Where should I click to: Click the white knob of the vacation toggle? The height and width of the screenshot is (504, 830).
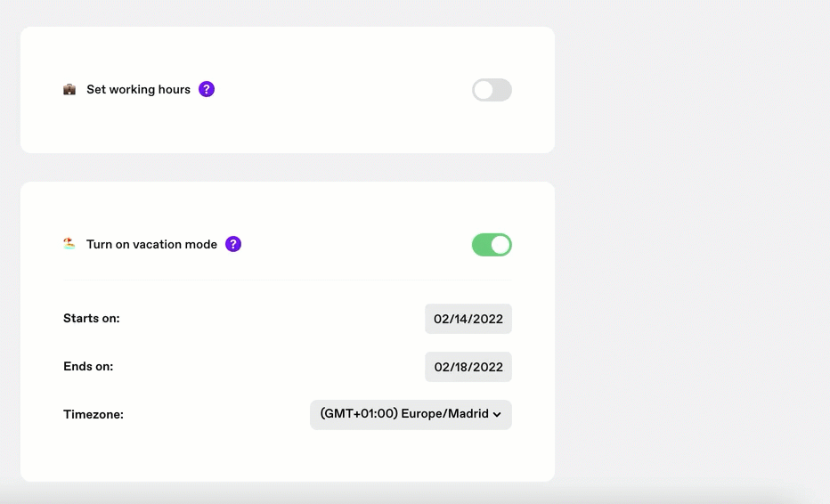click(x=500, y=245)
